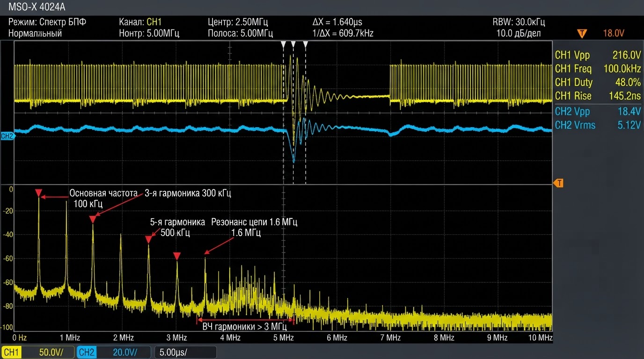The image size is (644, 359).
Task: Click the blue CH2 ground marker
Action: pyautogui.click(x=7, y=136)
